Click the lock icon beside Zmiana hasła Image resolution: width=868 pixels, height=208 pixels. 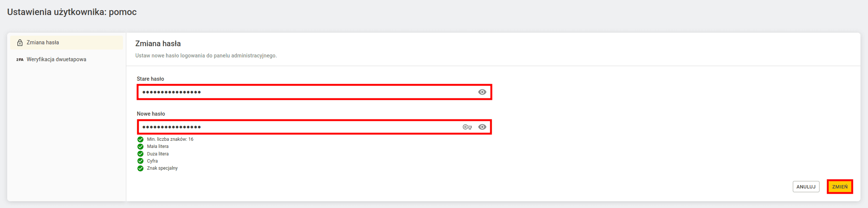click(20, 43)
